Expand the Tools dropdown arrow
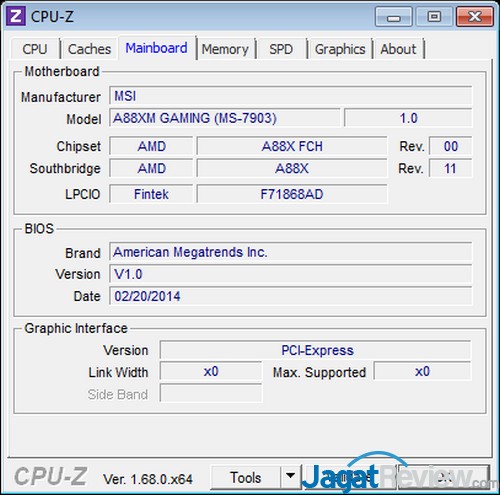The height and width of the screenshot is (495, 500). [290, 477]
